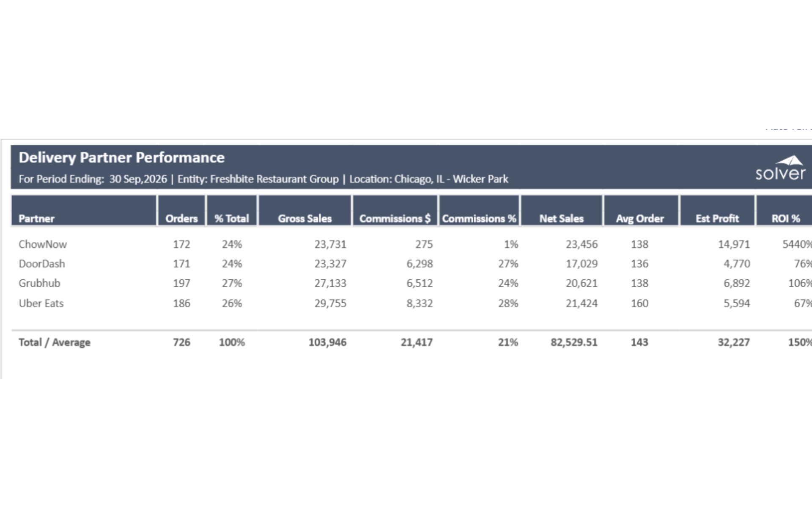
Task: Click the Net Sales column header
Action: point(561,218)
